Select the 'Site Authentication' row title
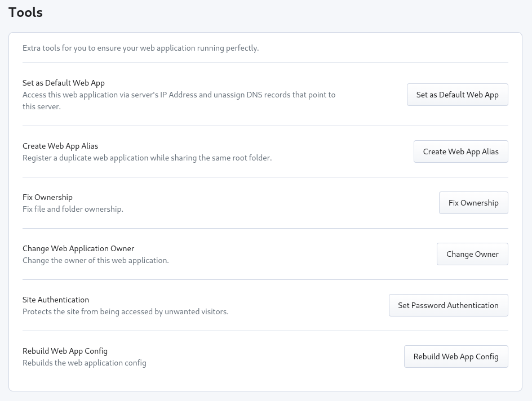This screenshot has height=401, width=532. 56,300
